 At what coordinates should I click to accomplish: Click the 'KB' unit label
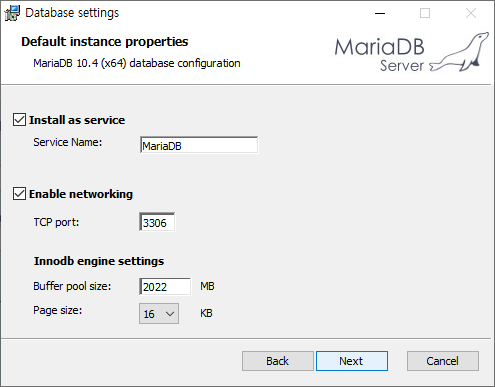206,313
